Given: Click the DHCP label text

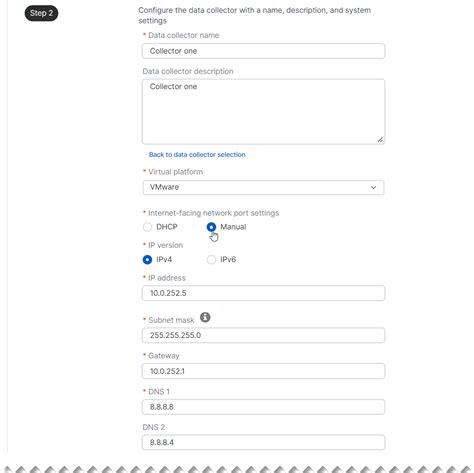Looking at the screenshot, I should (167, 227).
